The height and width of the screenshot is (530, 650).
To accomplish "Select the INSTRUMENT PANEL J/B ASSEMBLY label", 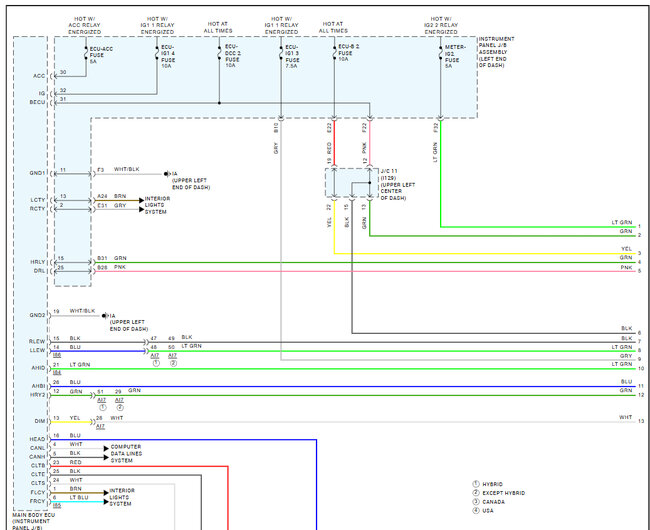I will coord(496,52).
